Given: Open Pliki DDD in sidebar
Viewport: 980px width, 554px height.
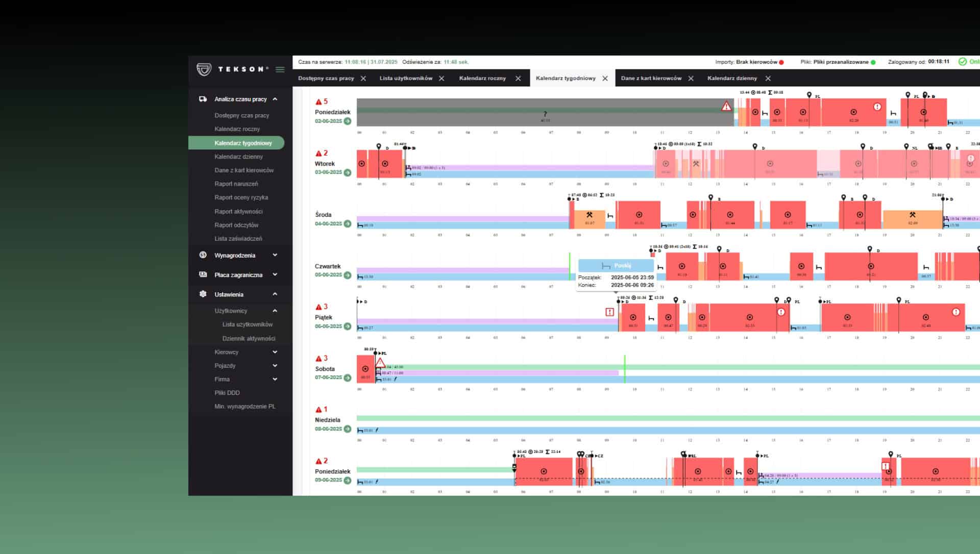Looking at the screenshot, I should (x=227, y=393).
